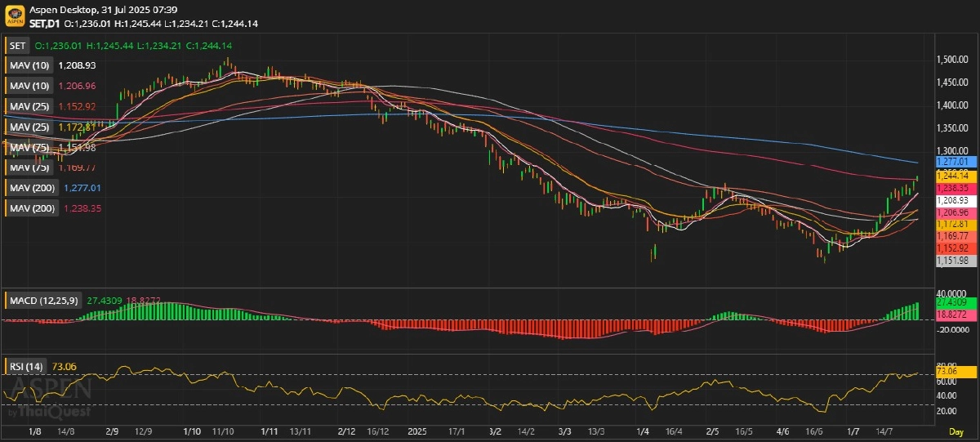Click the Aspen logo icon
The width and height of the screenshot is (980, 442).
coord(15,17)
